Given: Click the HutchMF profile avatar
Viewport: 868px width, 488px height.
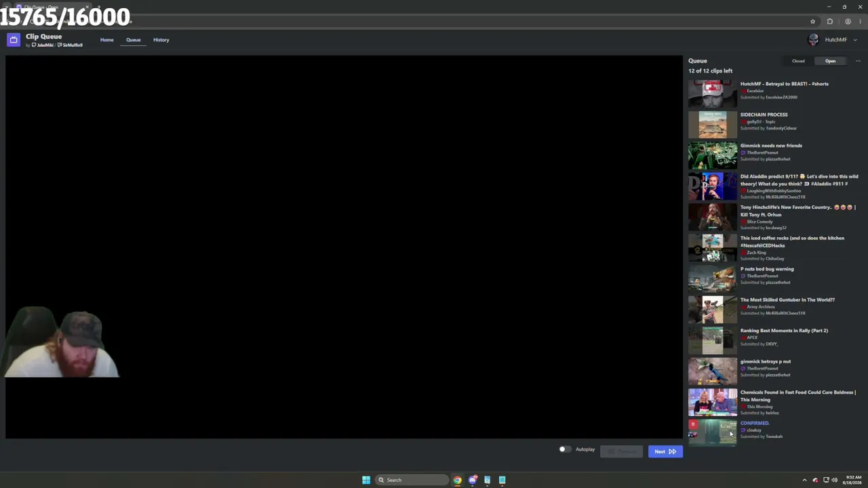Looking at the screenshot, I should [x=814, y=40].
